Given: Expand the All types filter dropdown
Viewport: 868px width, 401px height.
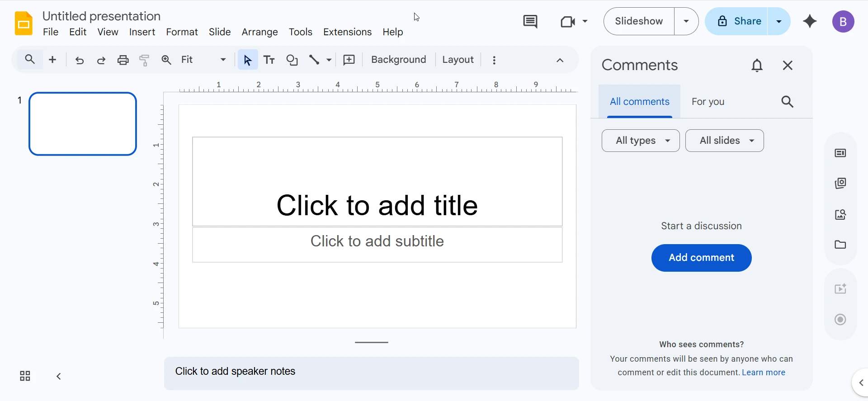Looking at the screenshot, I should pos(641,141).
